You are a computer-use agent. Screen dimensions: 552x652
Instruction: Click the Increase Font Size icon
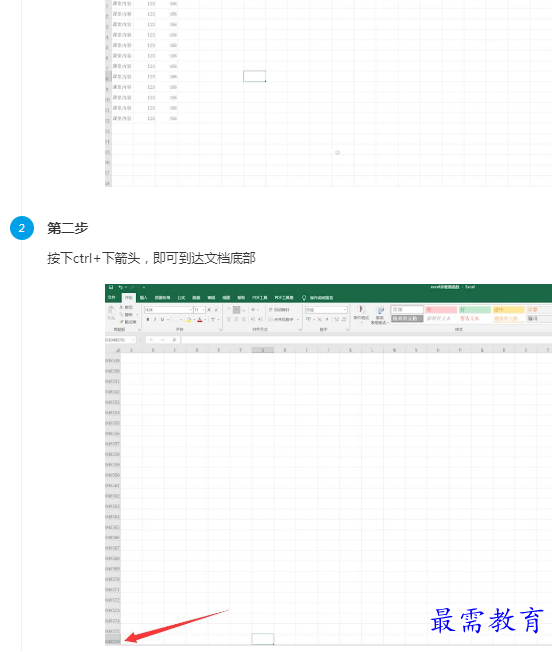[x=209, y=309]
